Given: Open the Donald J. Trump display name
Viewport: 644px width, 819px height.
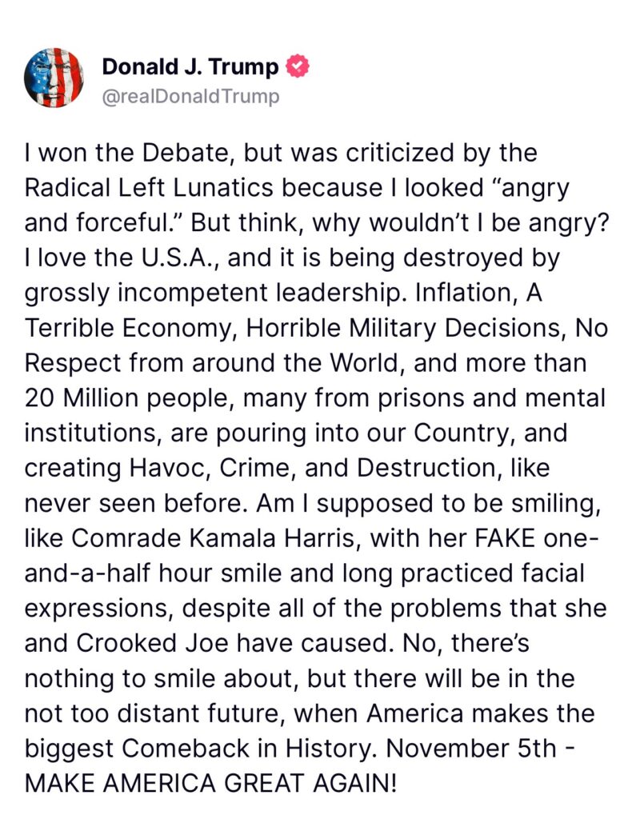Looking at the screenshot, I should [x=190, y=67].
